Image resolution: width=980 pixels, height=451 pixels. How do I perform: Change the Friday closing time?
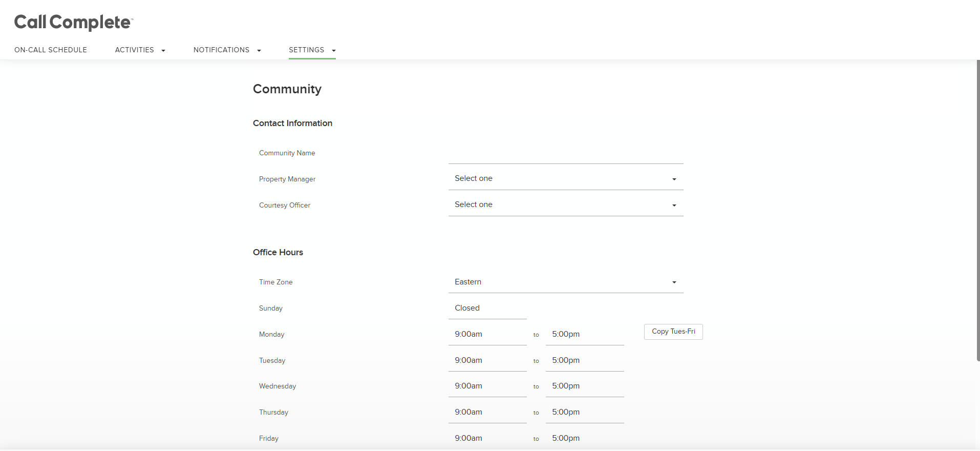(x=585, y=438)
